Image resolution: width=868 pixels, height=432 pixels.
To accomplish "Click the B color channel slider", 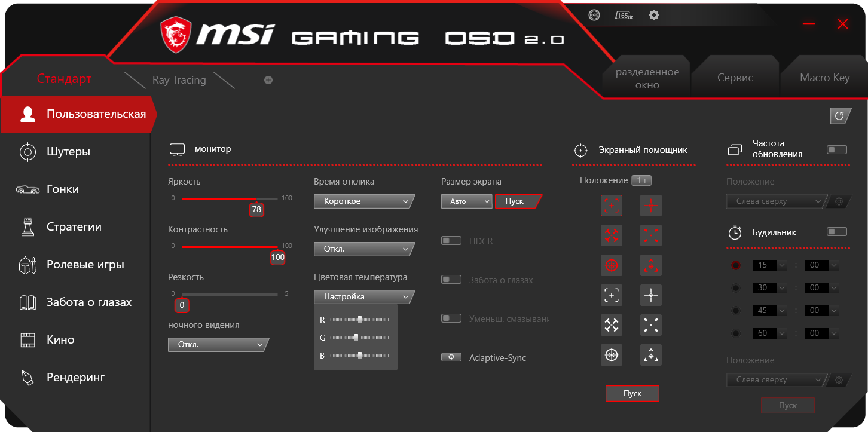I will coord(359,356).
